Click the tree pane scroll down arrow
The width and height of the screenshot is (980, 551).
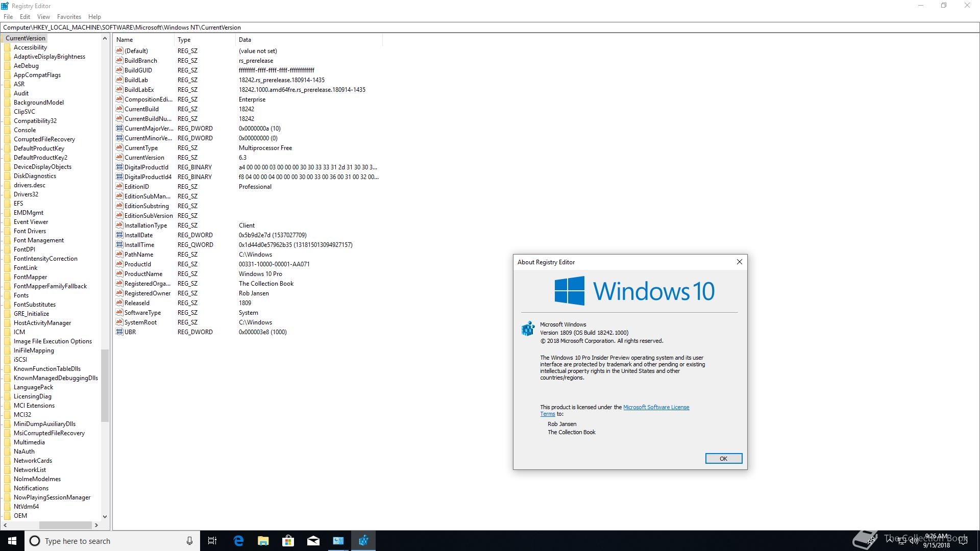coord(105,516)
